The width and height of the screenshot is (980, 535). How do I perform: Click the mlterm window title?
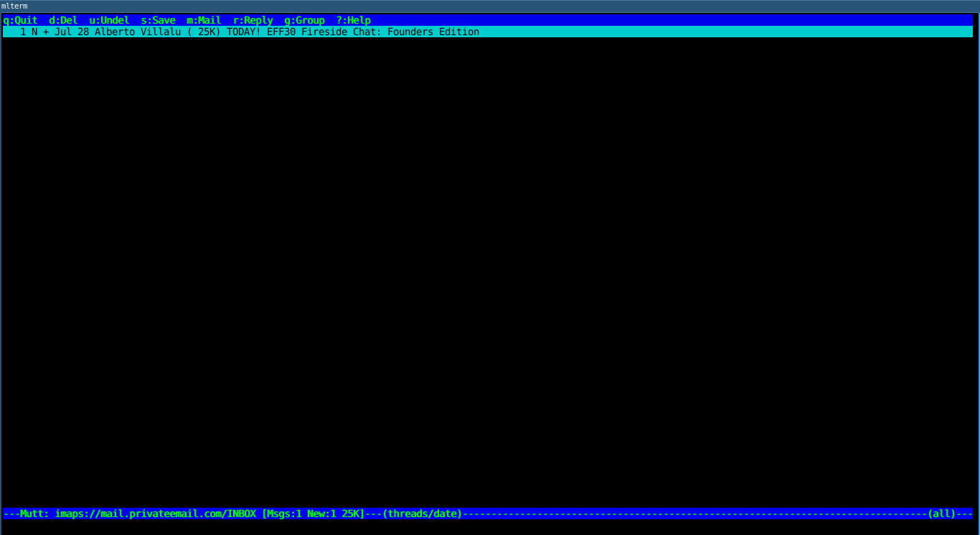point(14,6)
